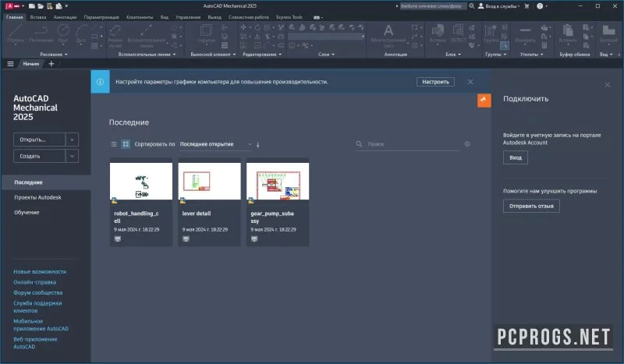The image size is (624, 364).
Task: Close the Подключить side panel
Action: (608, 85)
